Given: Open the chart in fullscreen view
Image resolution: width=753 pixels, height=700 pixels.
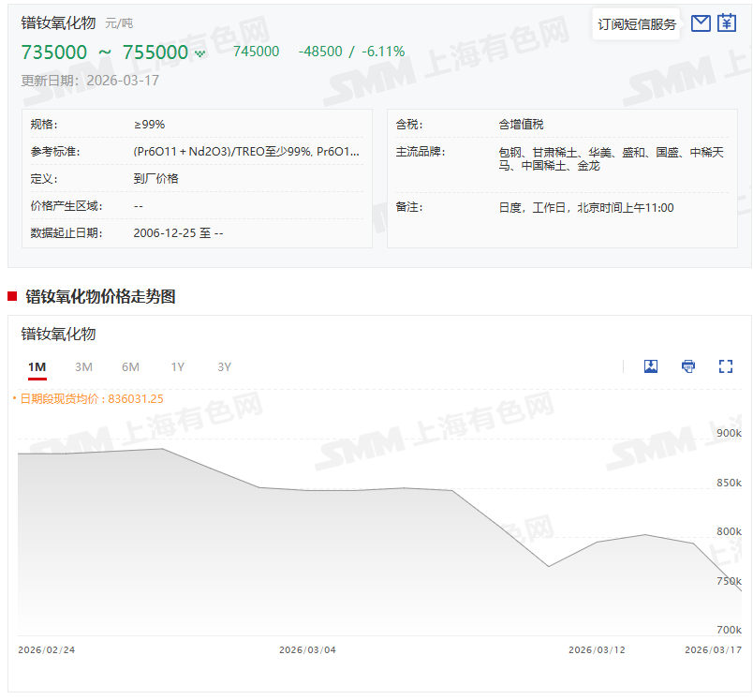Looking at the screenshot, I should click(x=726, y=366).
